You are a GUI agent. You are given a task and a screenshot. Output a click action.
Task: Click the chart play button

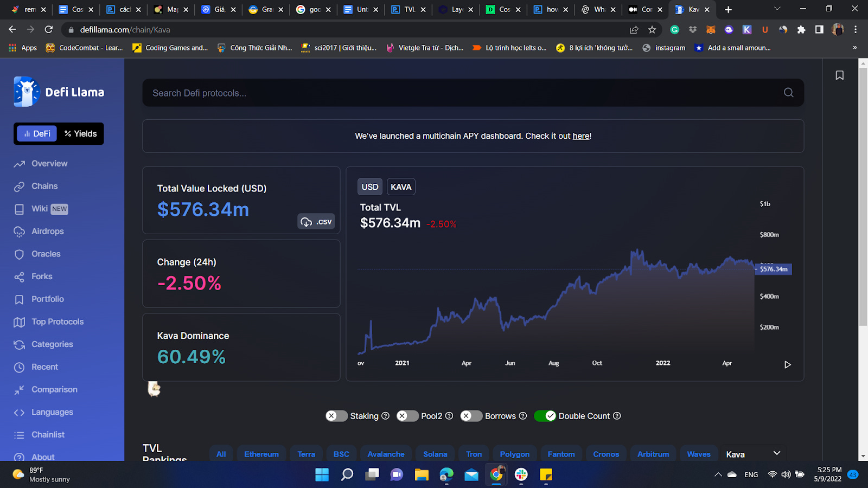point(788,364)
